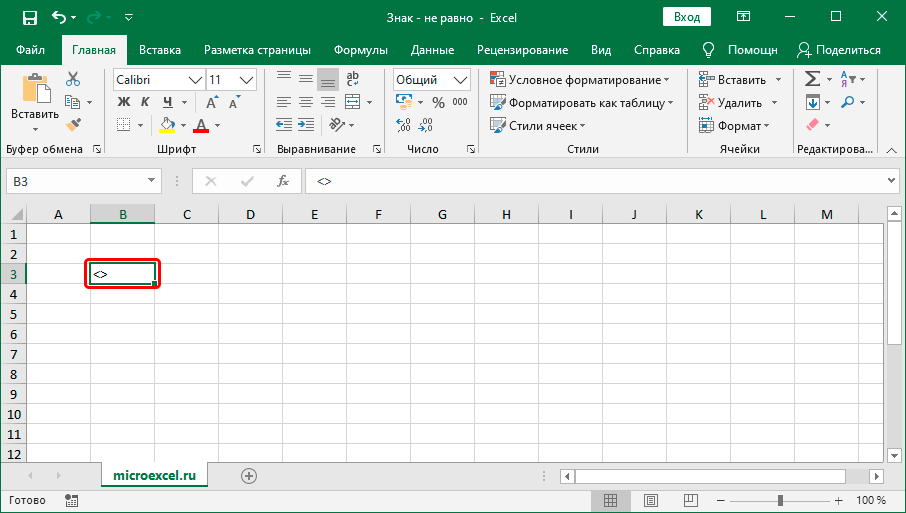Click the Insert Function fx icon

[x=283, y=181]
